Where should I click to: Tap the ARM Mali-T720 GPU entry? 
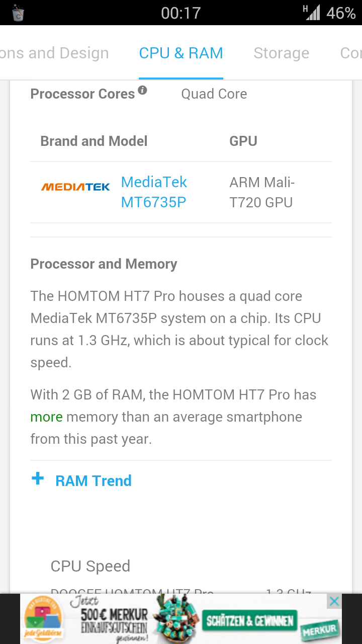point(262,192)
